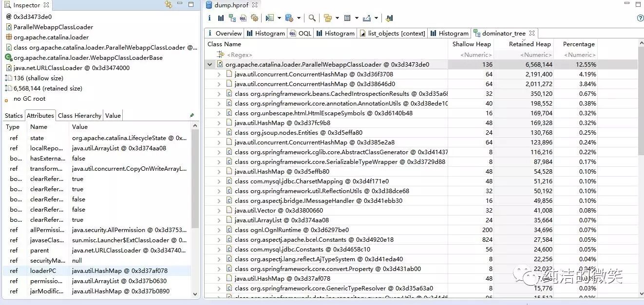
Task: Open Query Browser dropdown arrow
Action: (x=299, y=18)
